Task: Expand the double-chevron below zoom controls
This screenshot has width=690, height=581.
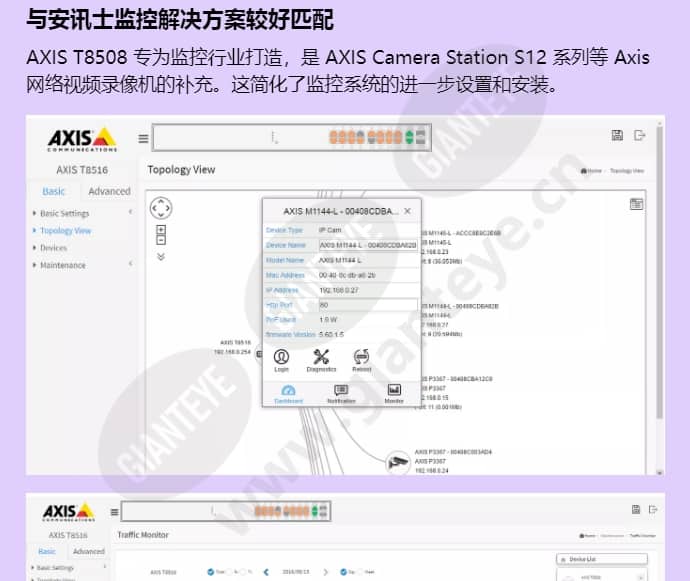Action: [161, 257]
